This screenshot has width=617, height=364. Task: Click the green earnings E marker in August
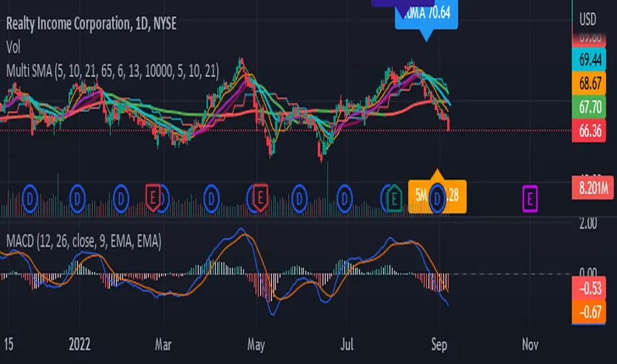pyautogui.click(x=394, y=199)
